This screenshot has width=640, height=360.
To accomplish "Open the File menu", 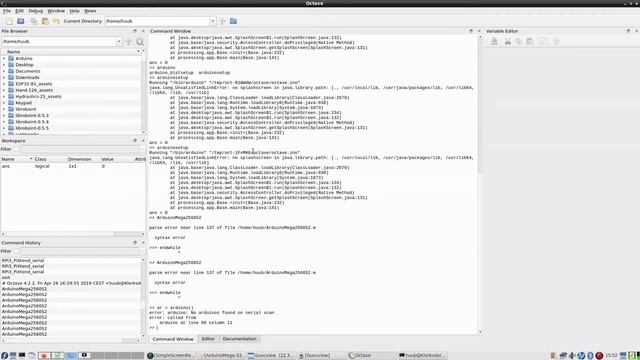I will 7,11.
